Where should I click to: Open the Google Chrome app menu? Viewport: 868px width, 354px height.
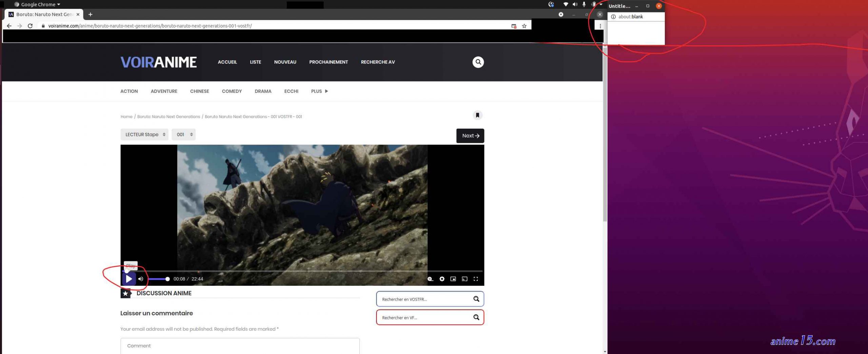click(x=37, y=4)
